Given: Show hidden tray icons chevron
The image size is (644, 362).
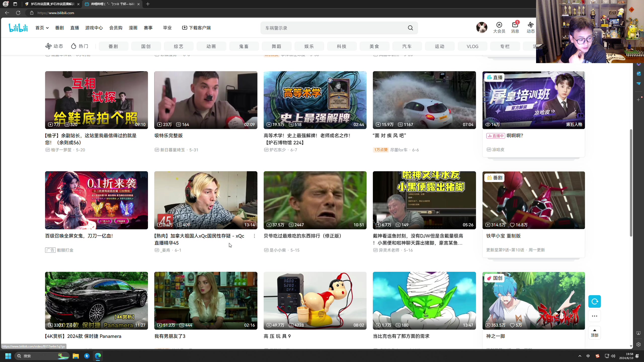Looking at the screenshot, I should click(580, 356).
